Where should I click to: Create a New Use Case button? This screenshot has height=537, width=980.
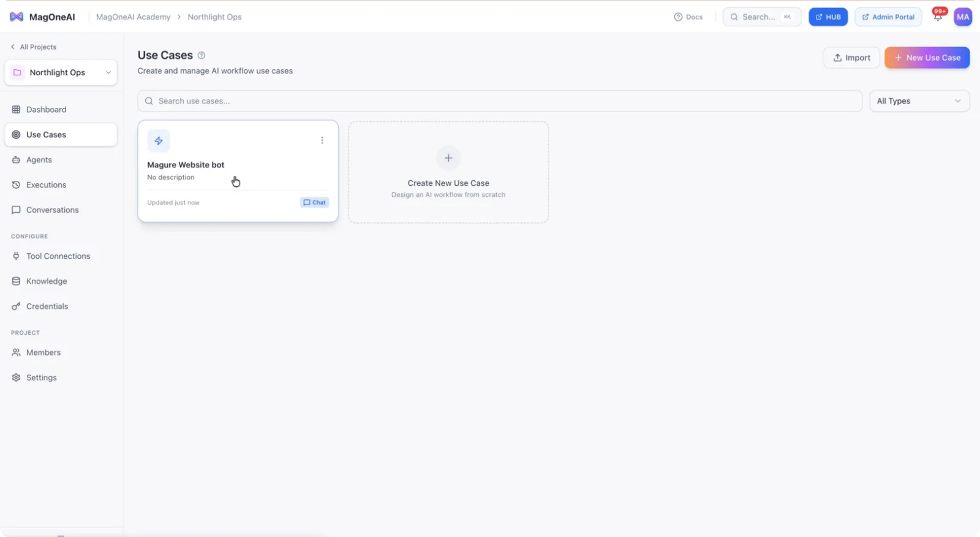click(927, 58)
